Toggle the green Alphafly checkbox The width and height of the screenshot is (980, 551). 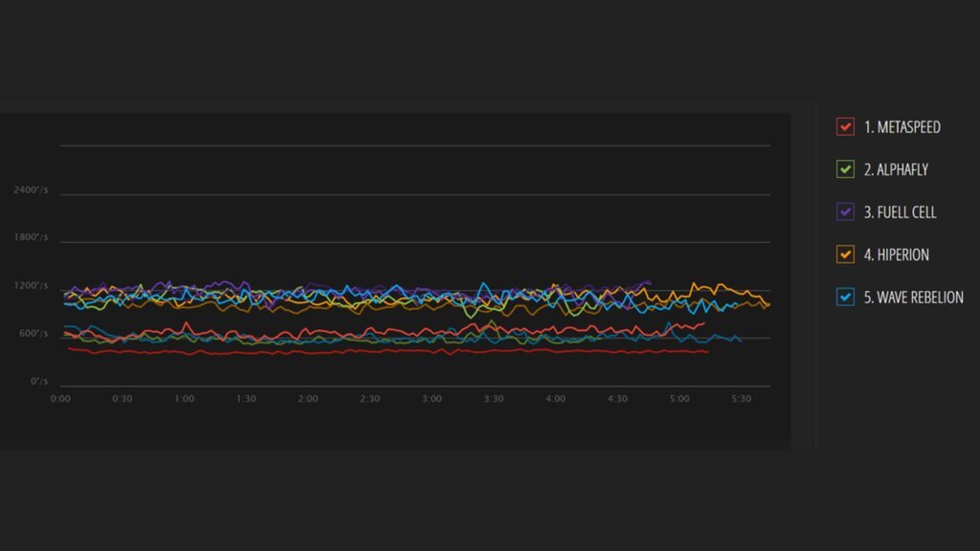845,169
